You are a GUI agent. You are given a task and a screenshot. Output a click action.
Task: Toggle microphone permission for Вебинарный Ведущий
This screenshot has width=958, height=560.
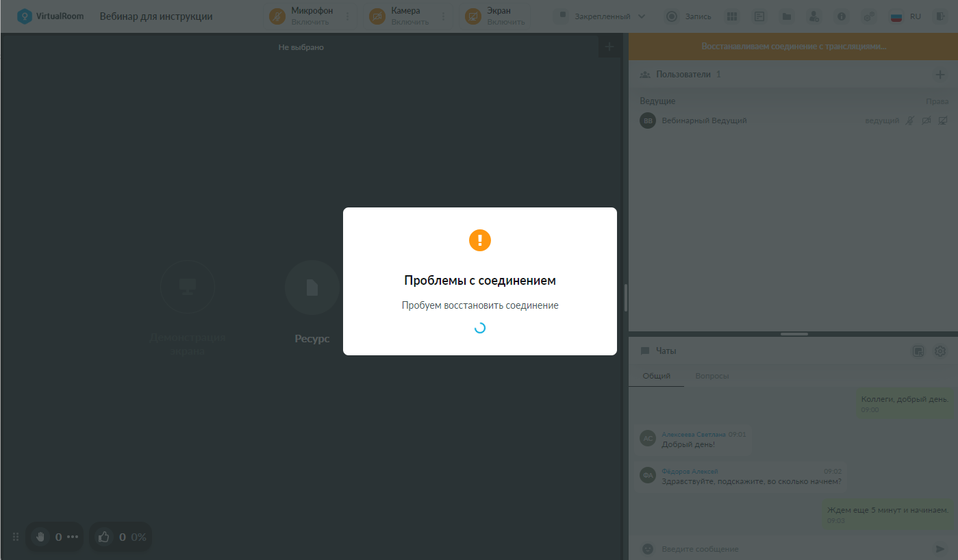coord(910,120)
